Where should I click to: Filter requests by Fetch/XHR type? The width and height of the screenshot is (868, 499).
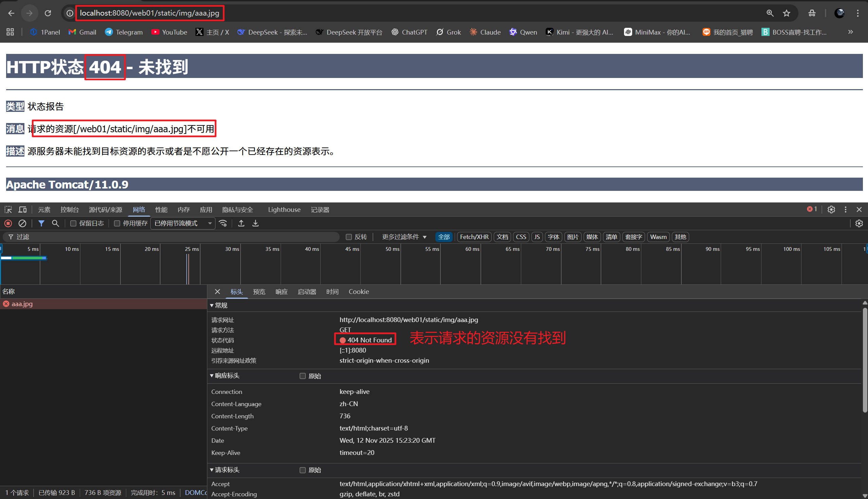point(474,237)
